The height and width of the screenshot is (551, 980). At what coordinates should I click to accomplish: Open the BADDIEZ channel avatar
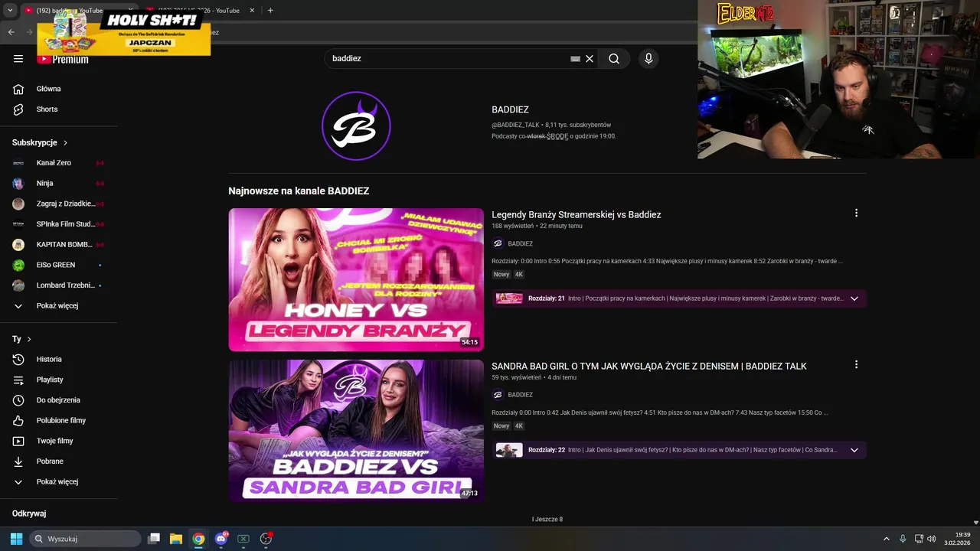pos(356,126)
